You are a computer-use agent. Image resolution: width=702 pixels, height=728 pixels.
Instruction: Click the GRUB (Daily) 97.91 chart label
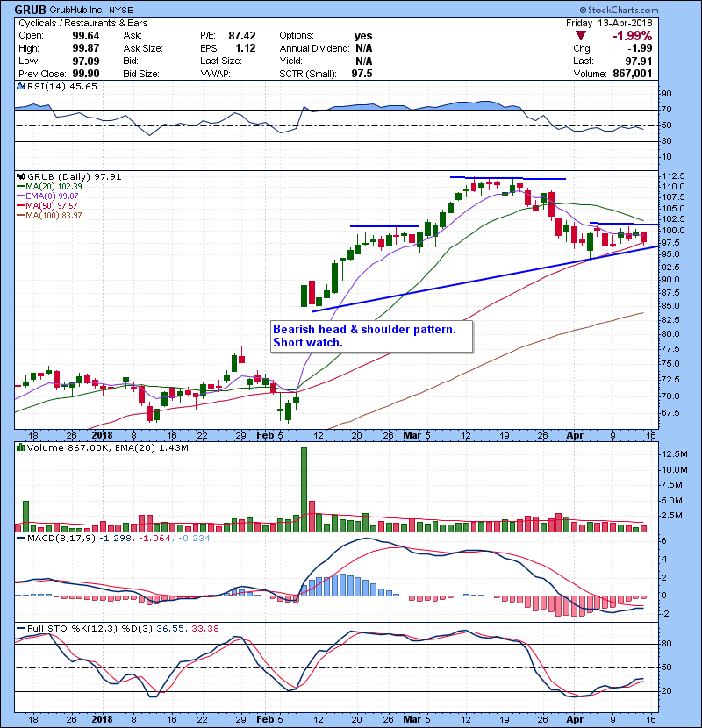click(x=75, y=176)
